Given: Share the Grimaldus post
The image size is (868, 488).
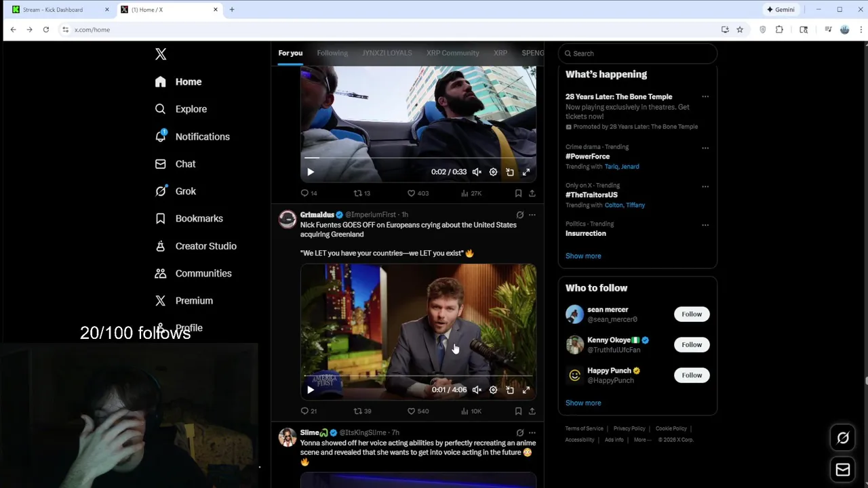Looking at the screenshot, I should pyautogui.click(x=532, y=411).
